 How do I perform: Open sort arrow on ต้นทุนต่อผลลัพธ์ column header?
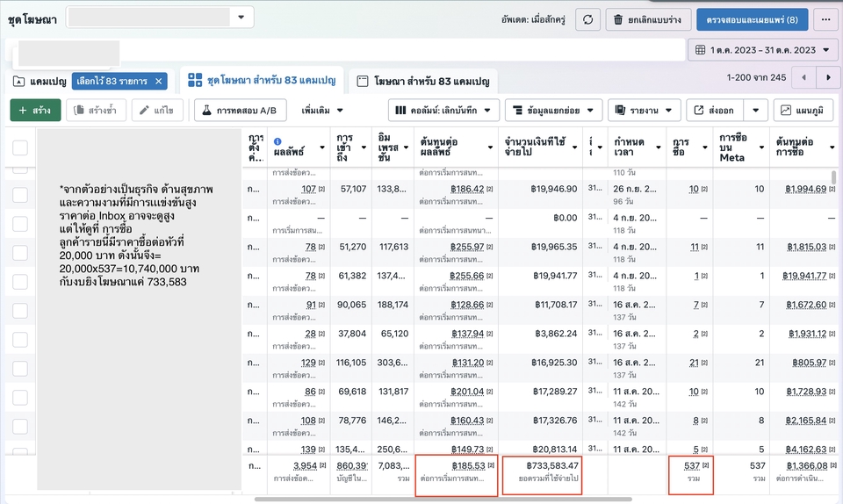pyautogui.click(x=490, y=148)
